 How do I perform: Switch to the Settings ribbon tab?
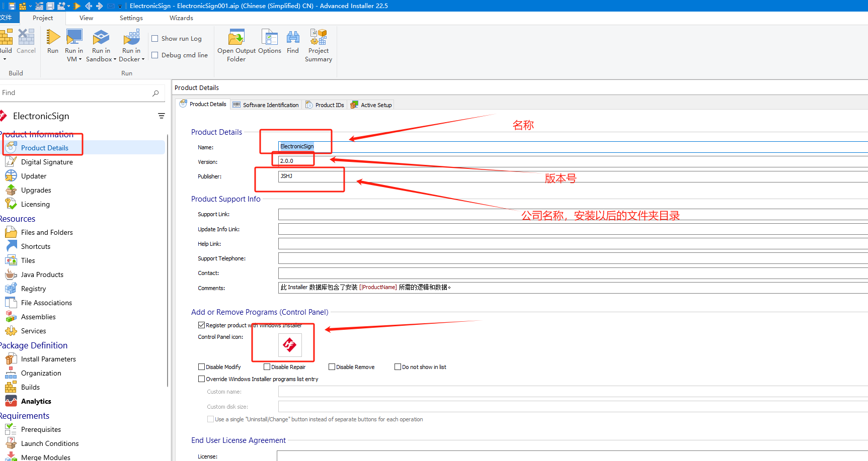coord(131,18)
